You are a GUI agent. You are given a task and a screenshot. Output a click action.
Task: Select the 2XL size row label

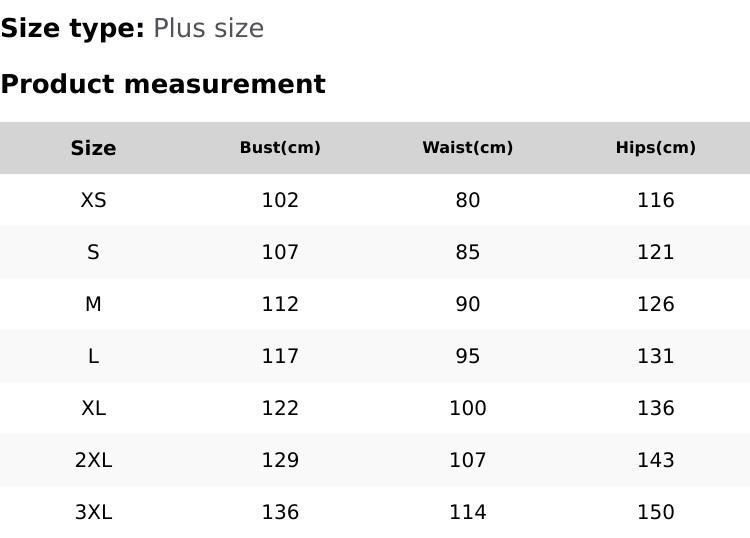coord(93,460)
